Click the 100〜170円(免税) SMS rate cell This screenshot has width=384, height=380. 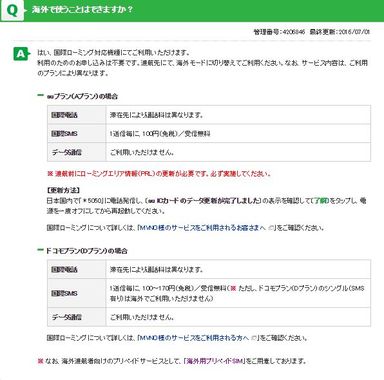(238, 293)
